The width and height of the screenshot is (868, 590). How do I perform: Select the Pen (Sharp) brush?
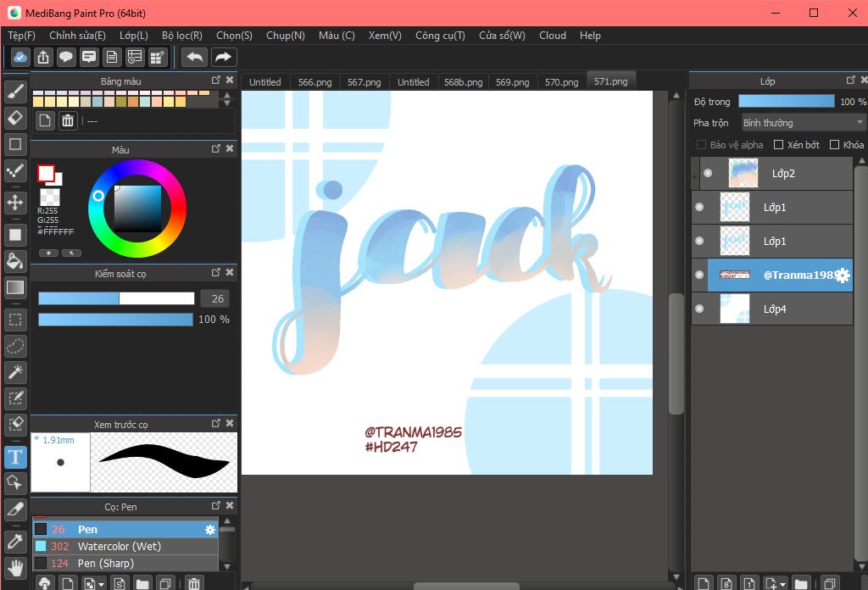125,564
